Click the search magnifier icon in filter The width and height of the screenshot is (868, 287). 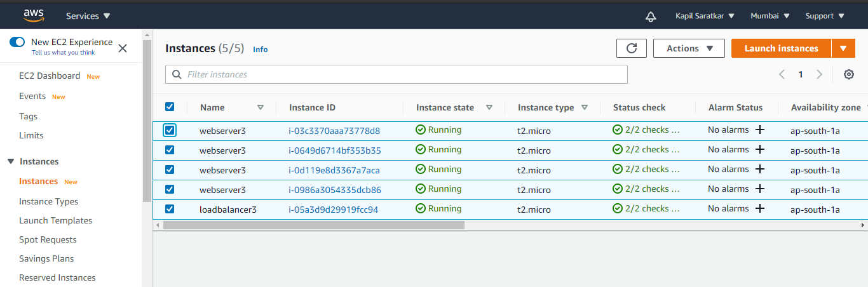click(x=176, y=75)
